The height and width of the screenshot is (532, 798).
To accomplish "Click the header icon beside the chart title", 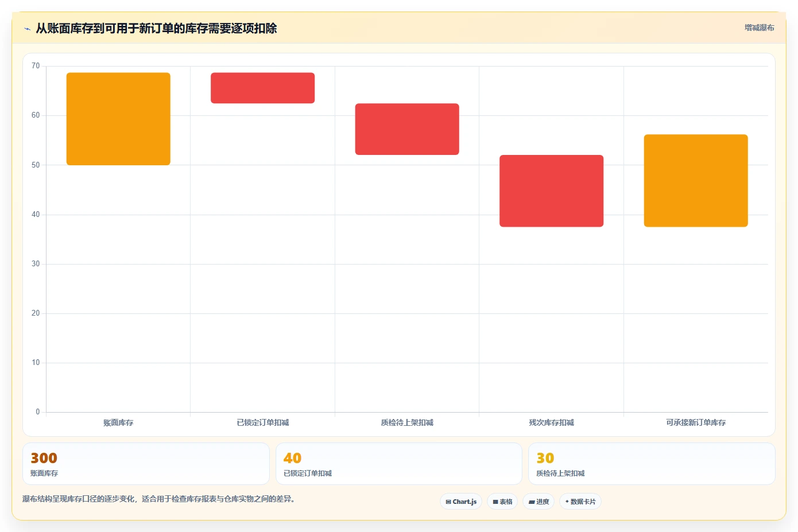I will pos(27,29).
